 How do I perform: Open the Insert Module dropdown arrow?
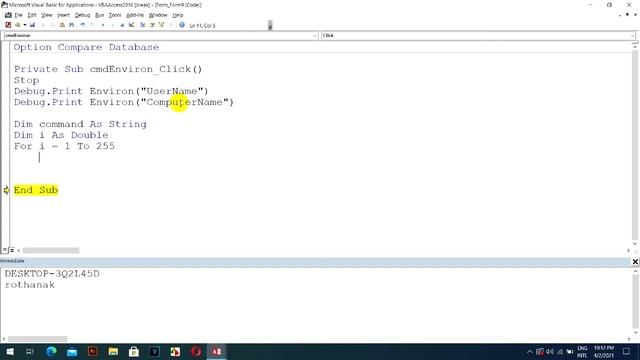click(x=24, y=25)
